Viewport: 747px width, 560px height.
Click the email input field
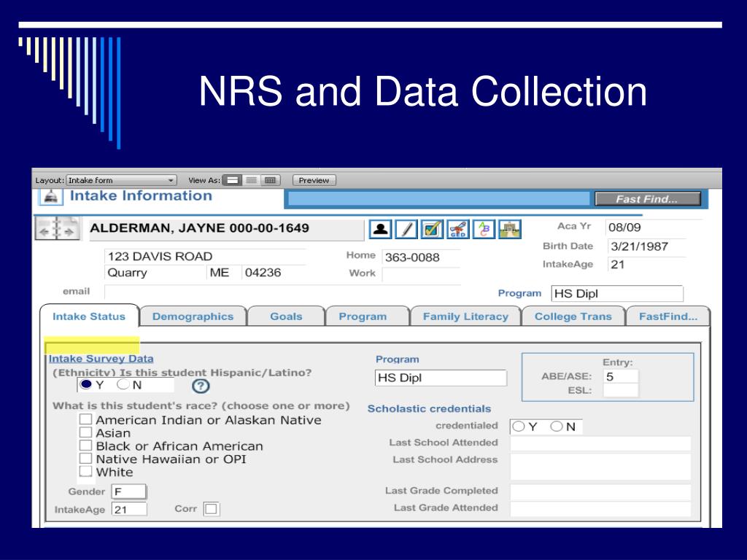281,292
